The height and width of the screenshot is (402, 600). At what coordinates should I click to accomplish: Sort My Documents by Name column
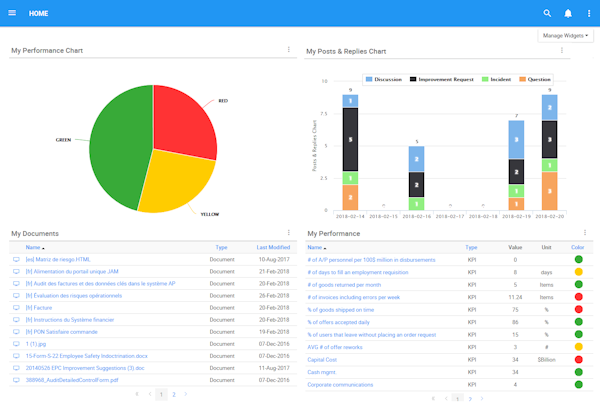tap(34, 247)
